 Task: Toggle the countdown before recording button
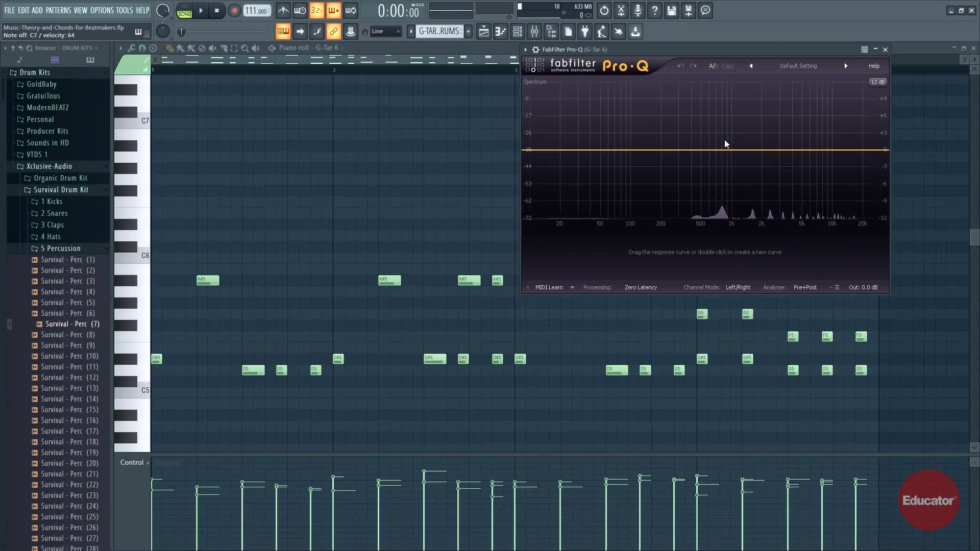coord(316,10)
